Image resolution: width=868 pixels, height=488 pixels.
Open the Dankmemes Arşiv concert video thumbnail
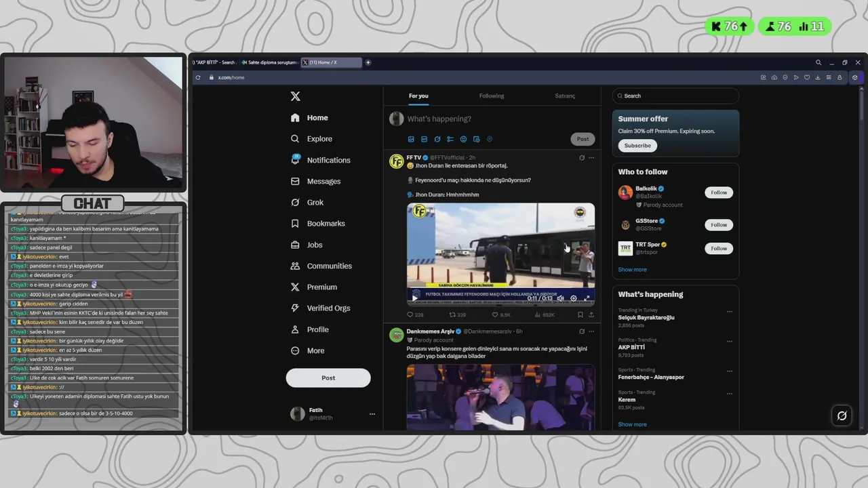[500, 397]
